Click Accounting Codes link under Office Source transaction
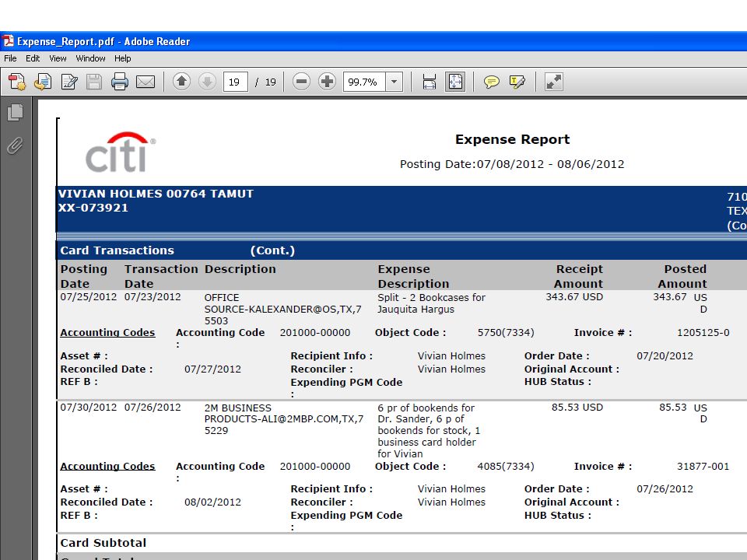Viewport: 747px width, 560px height. tap(107, 332)
